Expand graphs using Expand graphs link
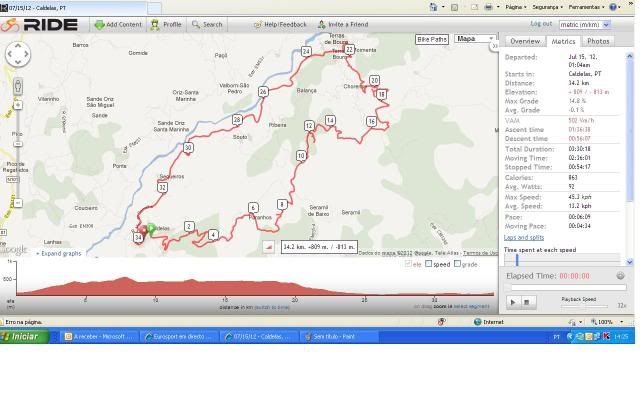Screen dimensions: 640x400 coord(60,253)
